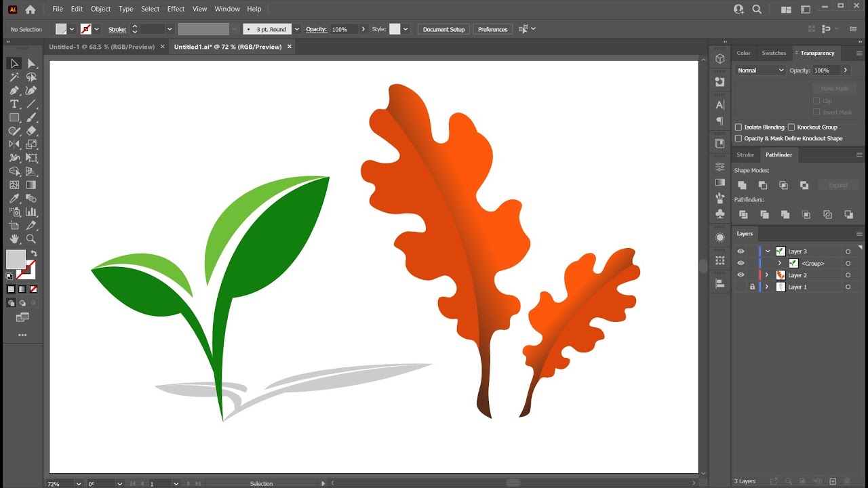The image size is (868, 488).
Task: Select the Column Graph tool
Action: tap(31, 212)
